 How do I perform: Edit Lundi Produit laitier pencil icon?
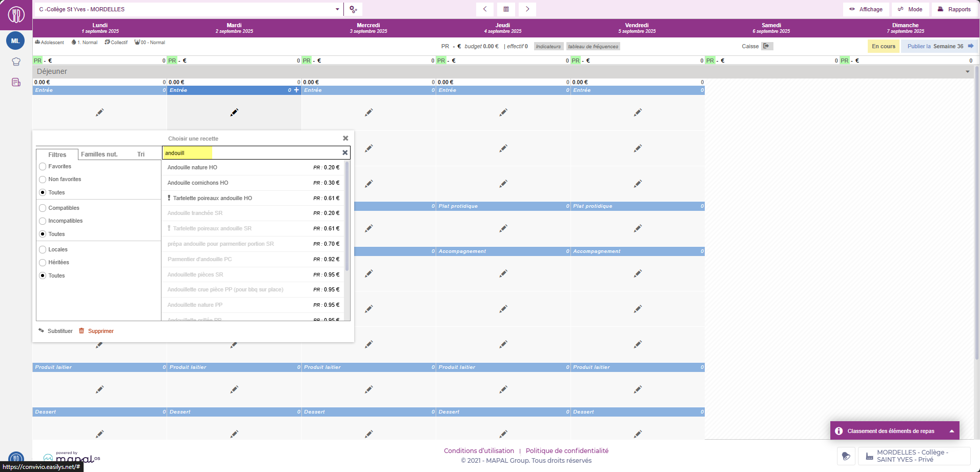point(100,389)
